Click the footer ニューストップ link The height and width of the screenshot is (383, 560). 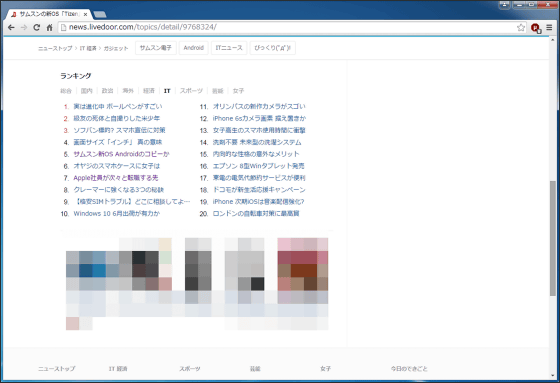pos(57,368)
